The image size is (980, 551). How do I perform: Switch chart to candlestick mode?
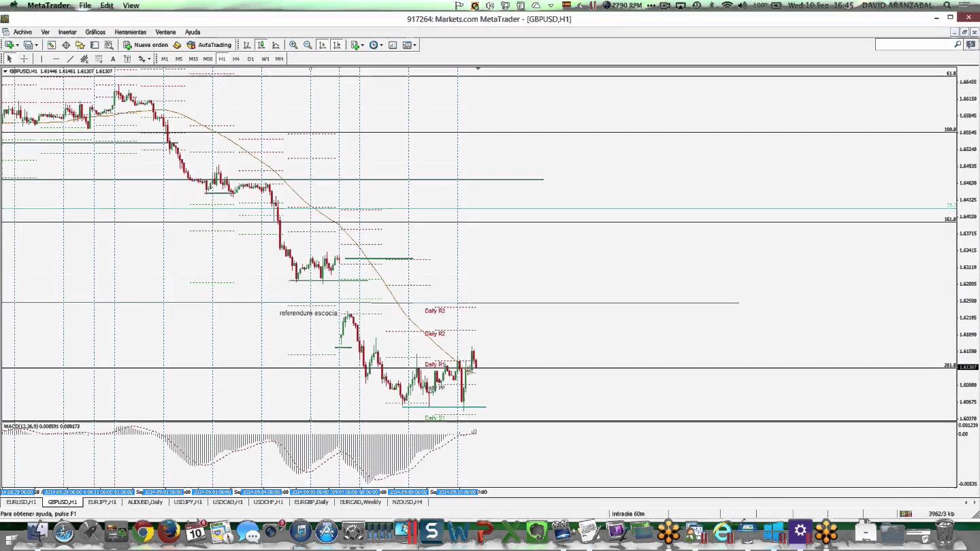[261, 45]
